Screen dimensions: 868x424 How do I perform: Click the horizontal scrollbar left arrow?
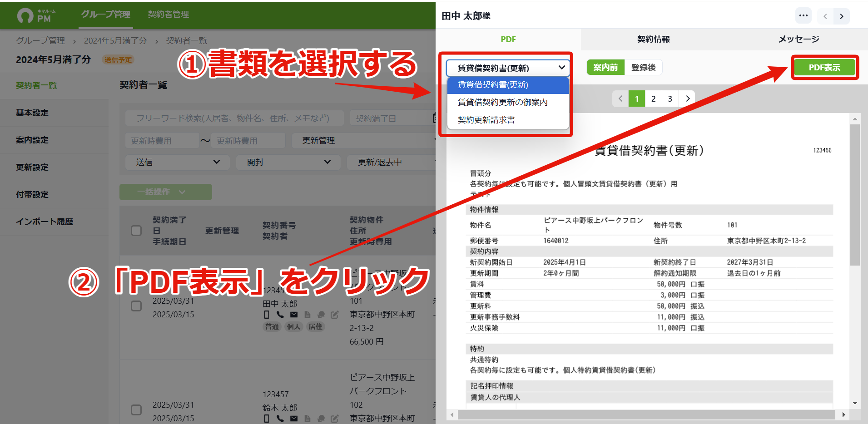tap(452, 414)
